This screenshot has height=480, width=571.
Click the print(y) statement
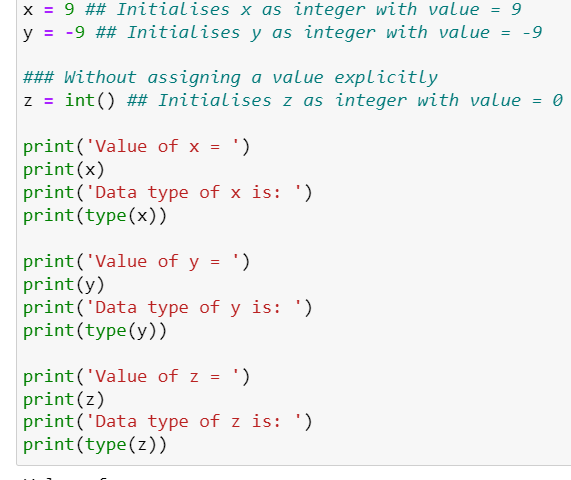click(64, 285)
